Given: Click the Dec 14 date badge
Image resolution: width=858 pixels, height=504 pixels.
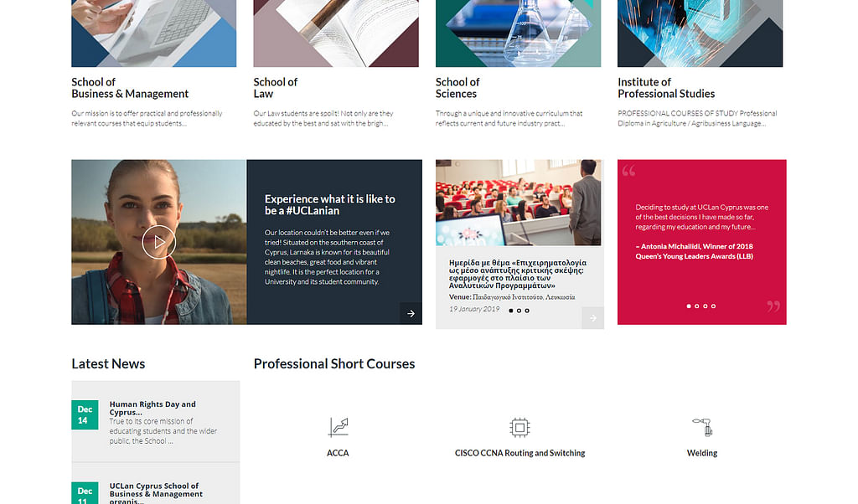Looking at the screenshot, I should (85, 415).
